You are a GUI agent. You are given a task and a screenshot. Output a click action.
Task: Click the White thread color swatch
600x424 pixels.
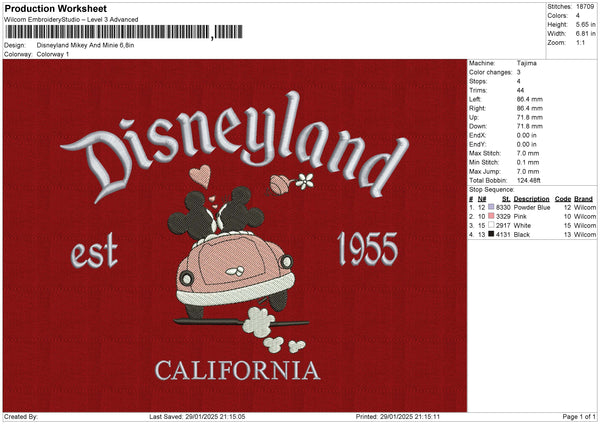(491, 225)
